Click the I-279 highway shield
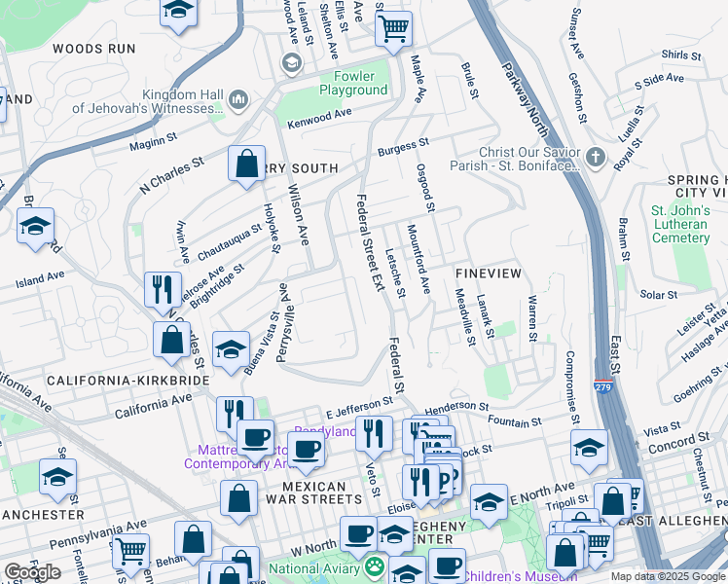 tap(602, 386)
